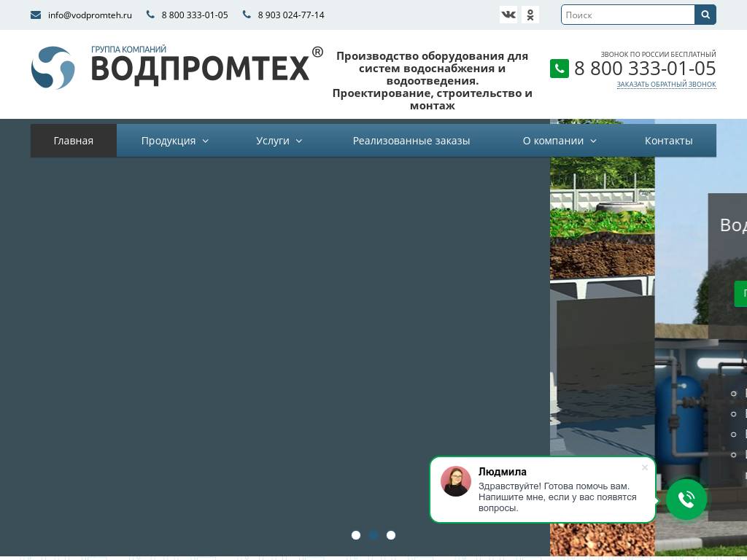Go to the Контакты menu item
This screenshot has height=560, width=747.
(668, 140)
